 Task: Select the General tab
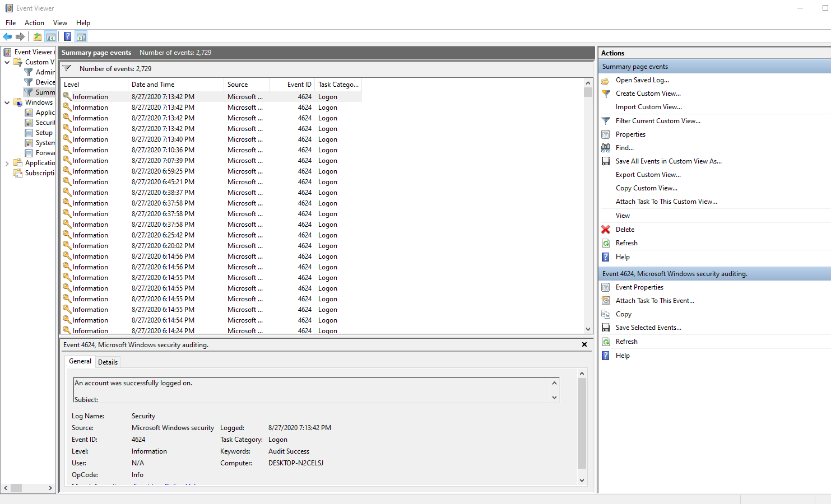tap(80, 361)
